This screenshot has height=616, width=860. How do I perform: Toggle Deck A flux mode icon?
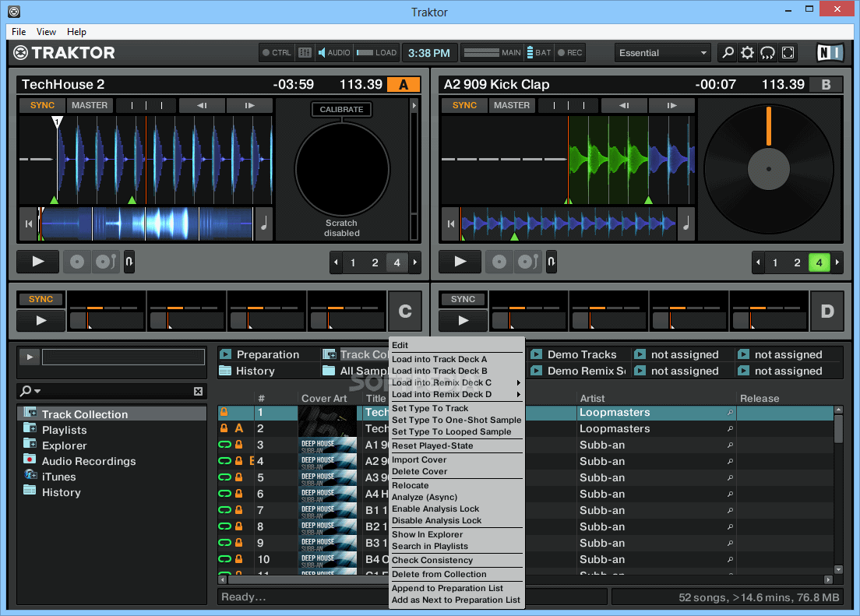[129, 262]
